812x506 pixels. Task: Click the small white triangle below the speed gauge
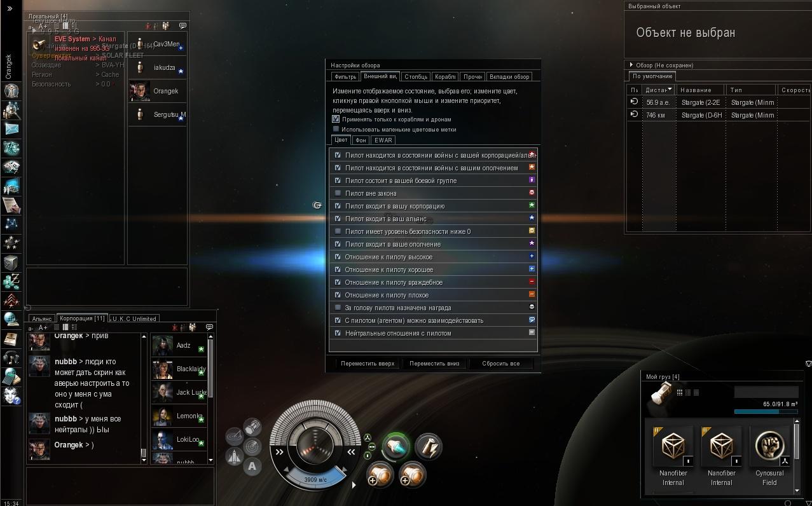click(354, 485)
